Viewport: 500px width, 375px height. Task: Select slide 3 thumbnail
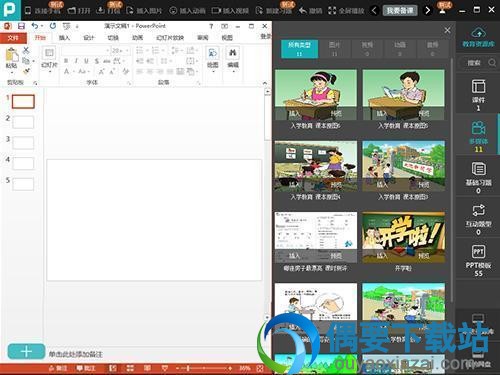tap(23, 143)
